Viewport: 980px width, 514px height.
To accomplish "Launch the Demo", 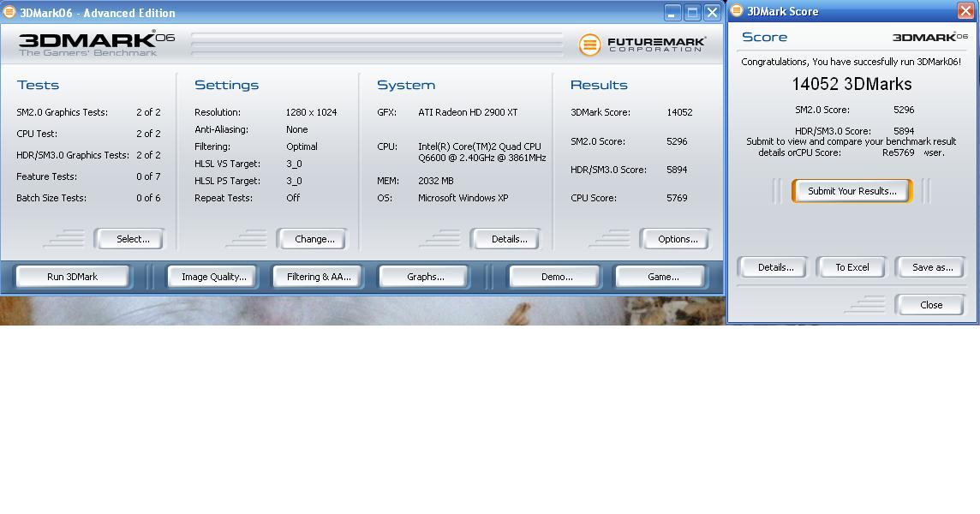I will coord(555,277).
